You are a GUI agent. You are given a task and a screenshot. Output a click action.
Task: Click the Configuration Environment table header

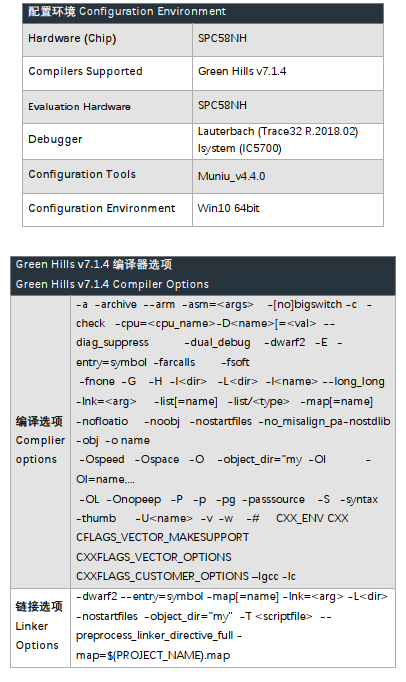203,12
